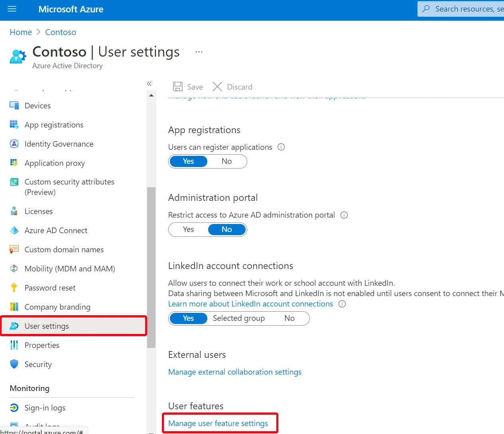504x434 pixels.
Task: Click the Azure Active Directory subtitle
Action: click(x=67, y=66)
